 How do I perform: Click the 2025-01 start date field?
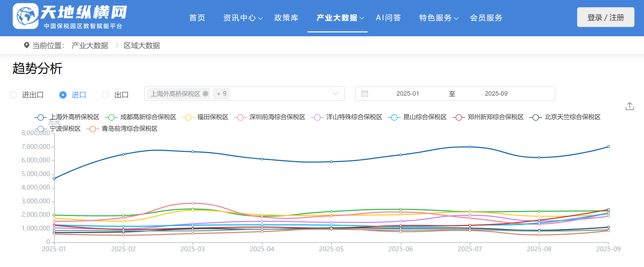click(407, 94)
